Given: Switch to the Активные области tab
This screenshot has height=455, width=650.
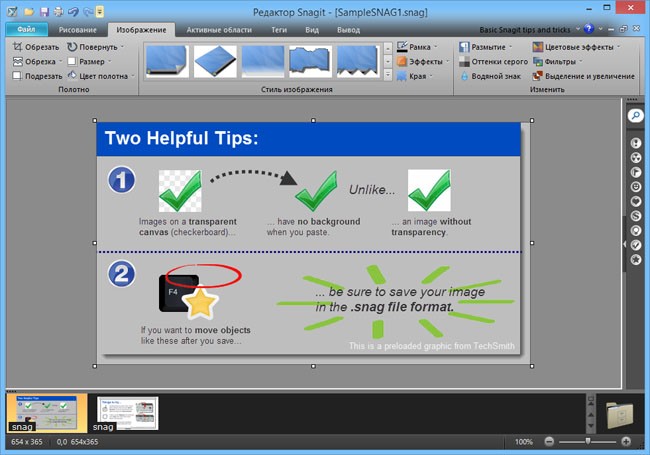Looking at the screenshot, I should pyautogui.click(x=219, y=30).
